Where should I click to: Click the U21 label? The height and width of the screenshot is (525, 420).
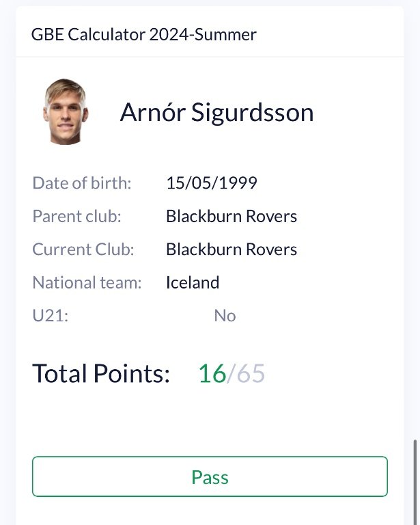pyautogui.click(x=51, y=315)
